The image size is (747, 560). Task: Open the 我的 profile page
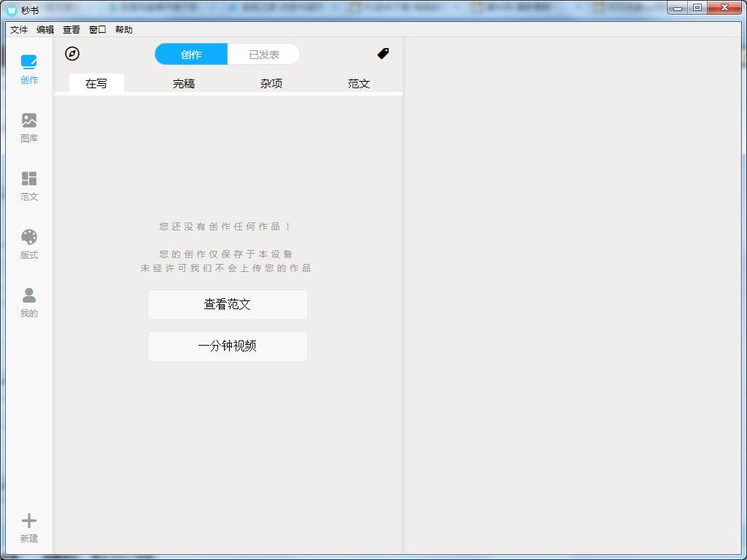click(x=29, y=303)
